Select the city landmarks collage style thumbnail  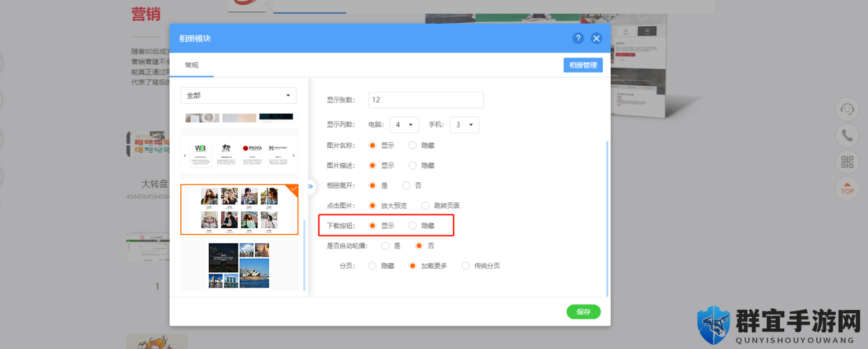[239, 265]
